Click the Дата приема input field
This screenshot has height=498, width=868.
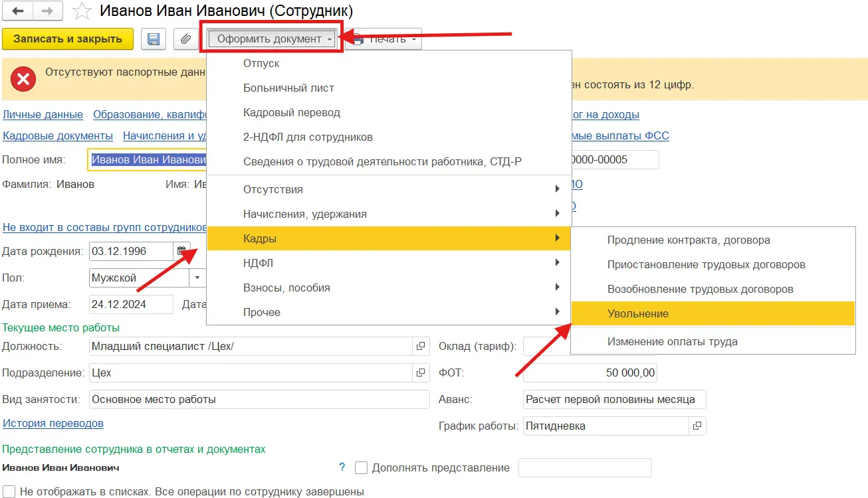point(130,305)
